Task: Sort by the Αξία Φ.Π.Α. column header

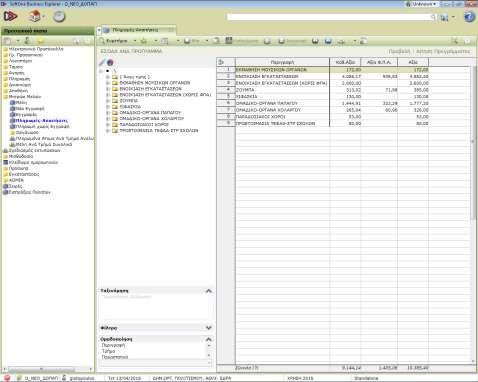Action: (x=379, y=62)
